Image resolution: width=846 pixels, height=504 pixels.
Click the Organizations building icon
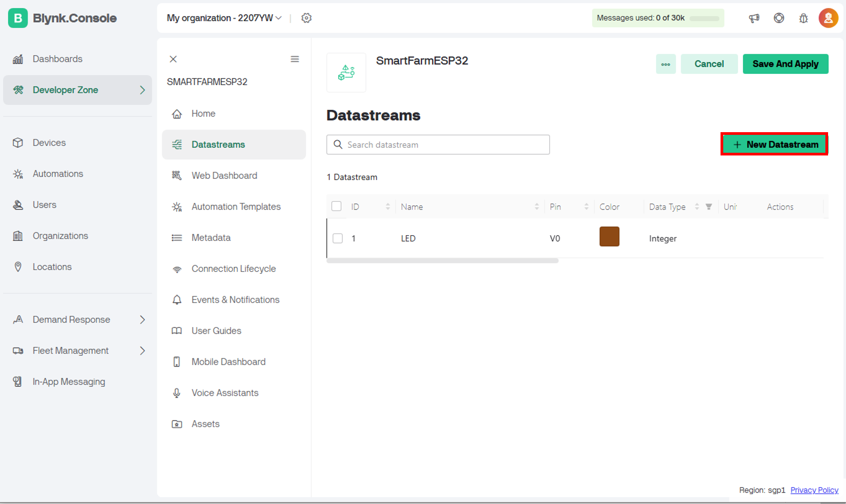(x=18, y=236)
